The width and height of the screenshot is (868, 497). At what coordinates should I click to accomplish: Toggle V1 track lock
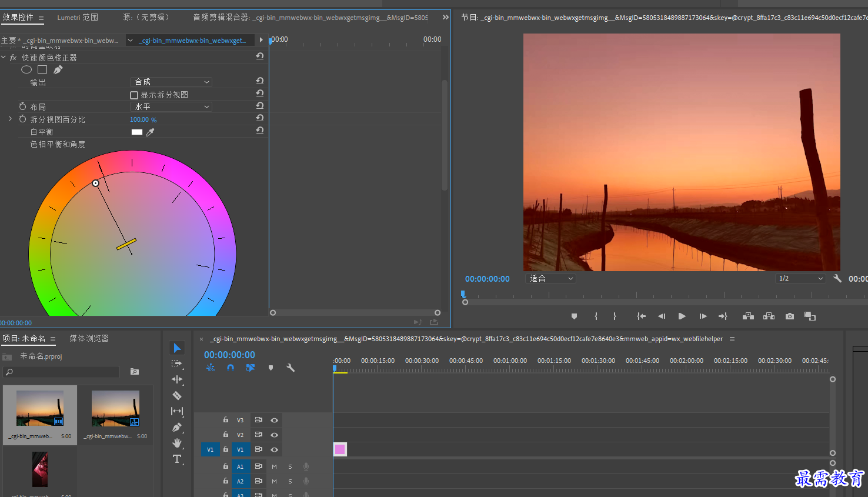pyautogui.click(x=225, y=449)
